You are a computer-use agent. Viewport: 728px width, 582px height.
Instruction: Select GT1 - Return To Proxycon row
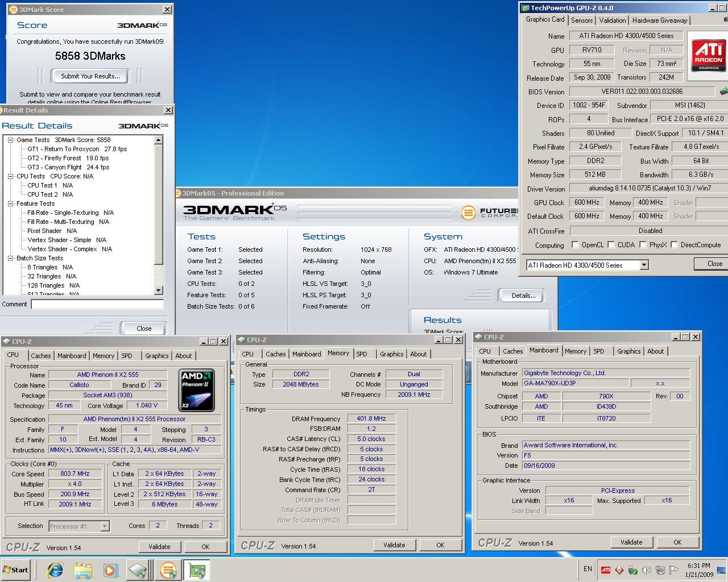click(x=77, y=149)
